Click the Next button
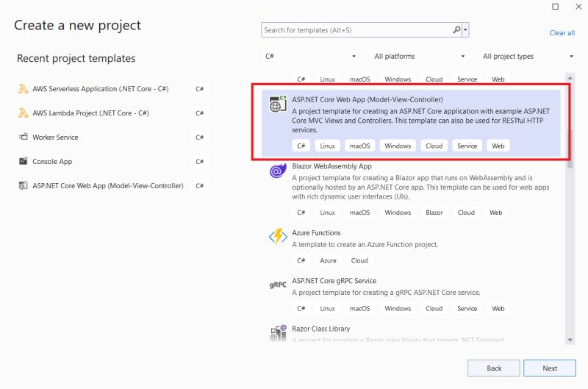This screenshot has width=588, height=389. pos(549,368)
